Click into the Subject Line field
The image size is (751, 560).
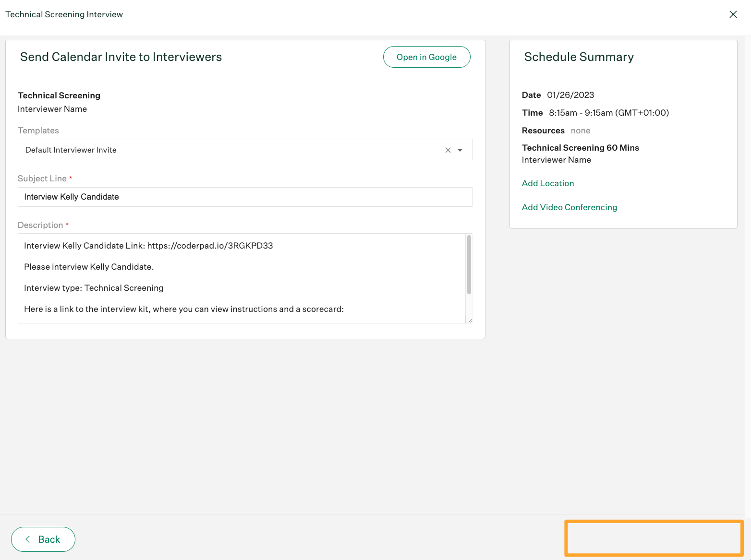pyautogui.click(x=245, y=197)
